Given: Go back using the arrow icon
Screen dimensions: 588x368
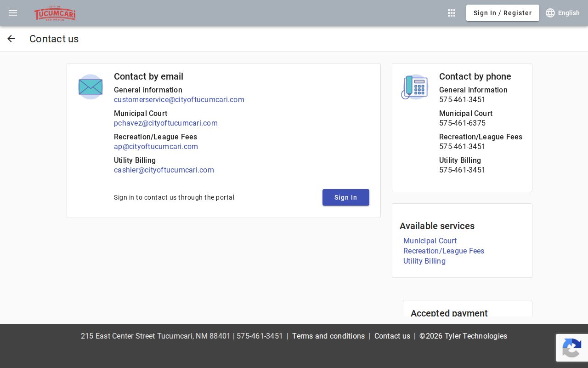Looking at the screenshot, I should [x=11, y=39].
